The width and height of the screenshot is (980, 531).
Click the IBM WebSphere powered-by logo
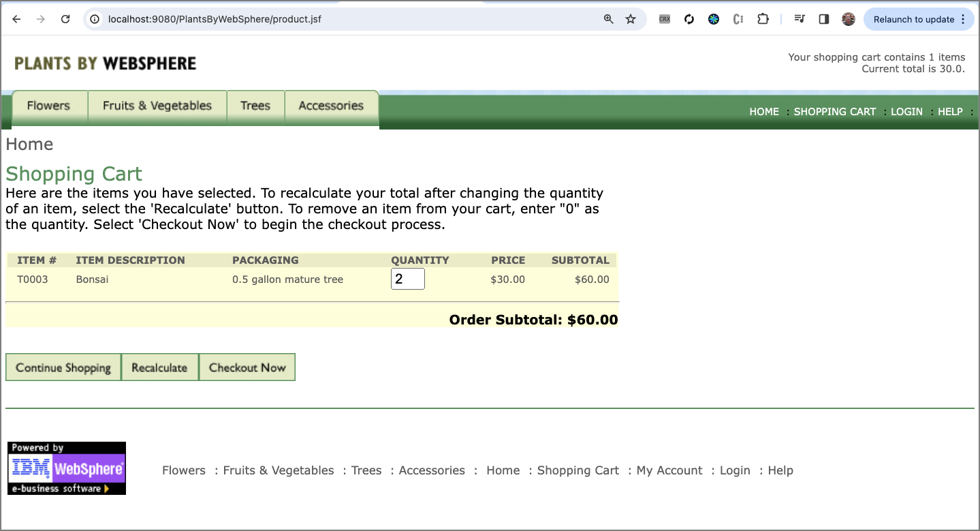67,468
